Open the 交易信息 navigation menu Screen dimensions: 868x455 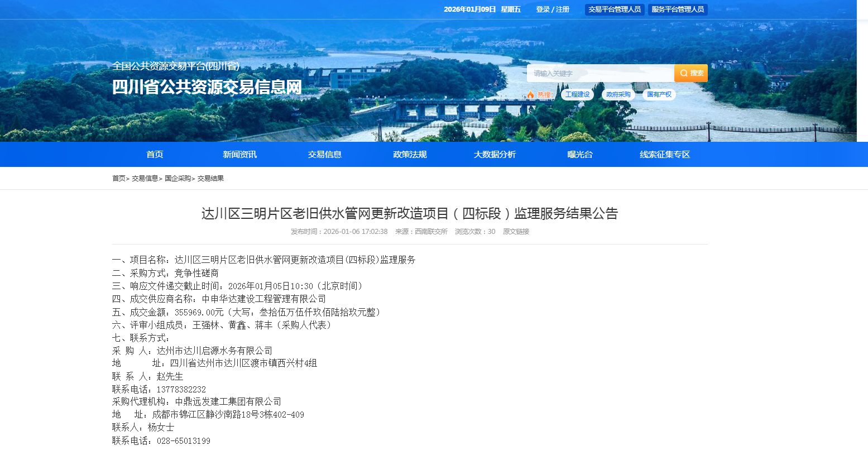pyautogui.click(x=324, y=155)
